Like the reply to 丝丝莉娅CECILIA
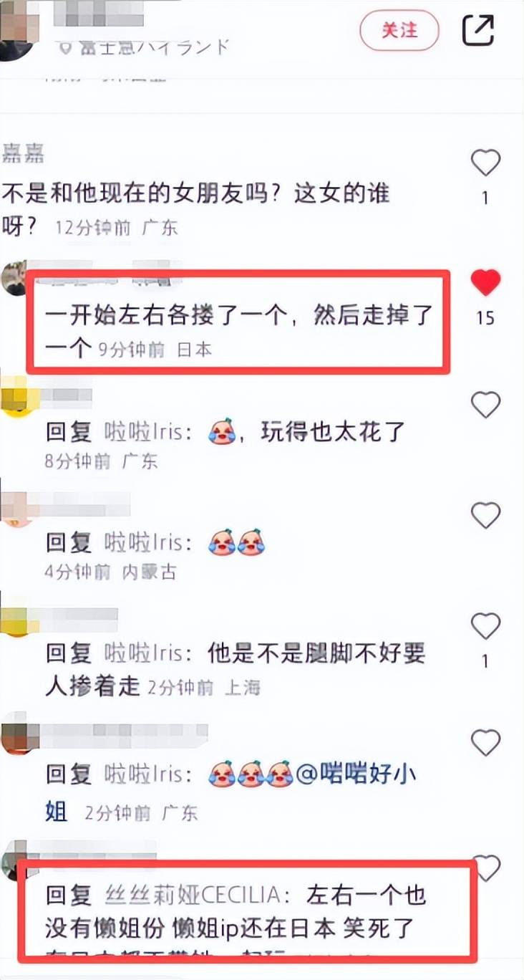This screenshot has width=524, height=980. pyautogui.click(x=487, y=868)
